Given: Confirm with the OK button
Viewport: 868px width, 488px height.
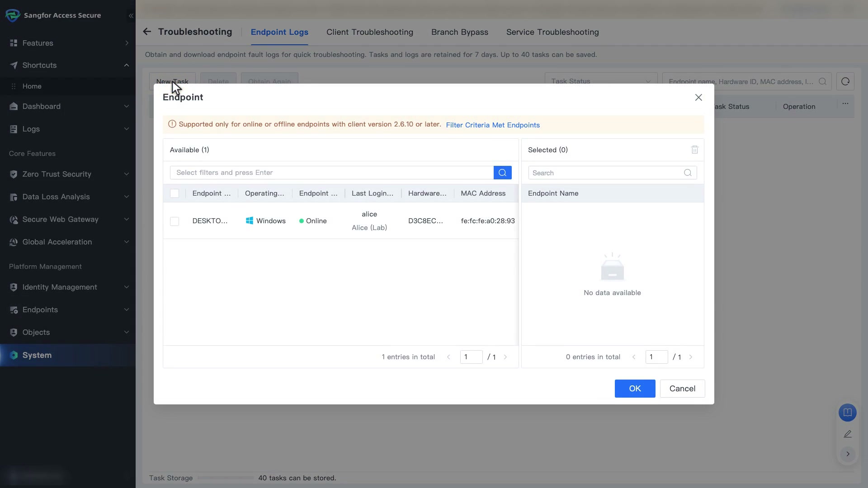Looking at the screenshot, I should tap(635, 389).
